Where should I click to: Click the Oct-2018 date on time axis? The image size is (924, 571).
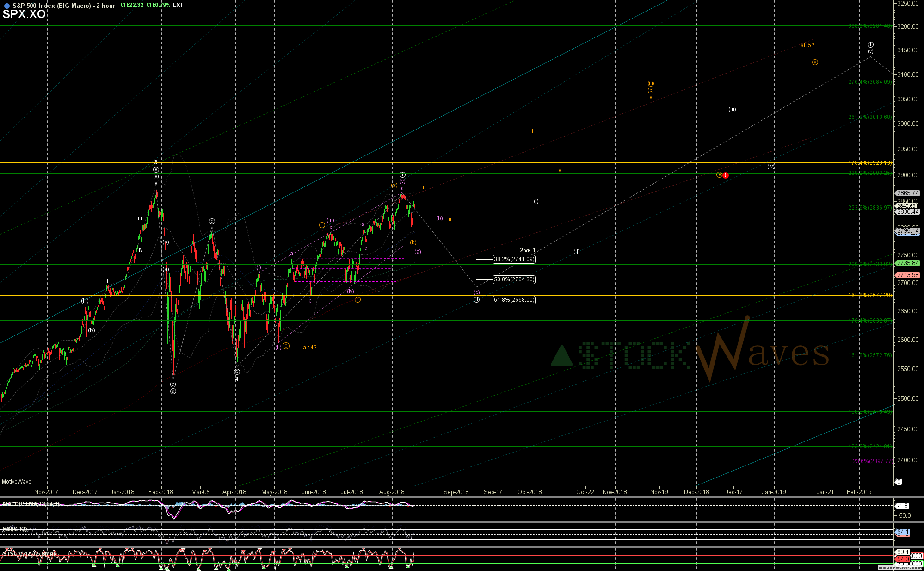530,492
